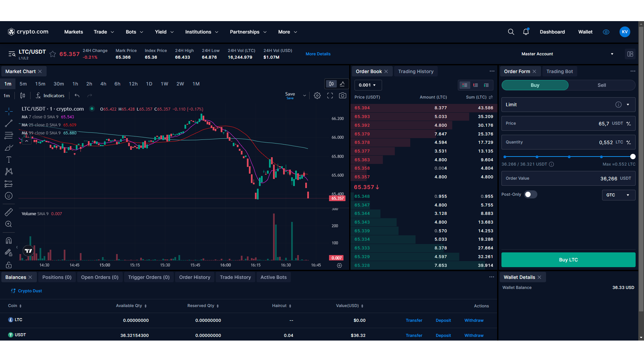Open the Open Orders (0) tab
Image resolution: width=644 pixels, height=362 pixels.
tap(100, 277)
